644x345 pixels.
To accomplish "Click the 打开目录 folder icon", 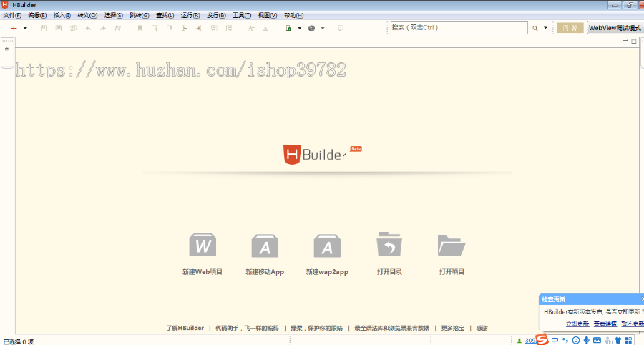I will tap(389, 244).
